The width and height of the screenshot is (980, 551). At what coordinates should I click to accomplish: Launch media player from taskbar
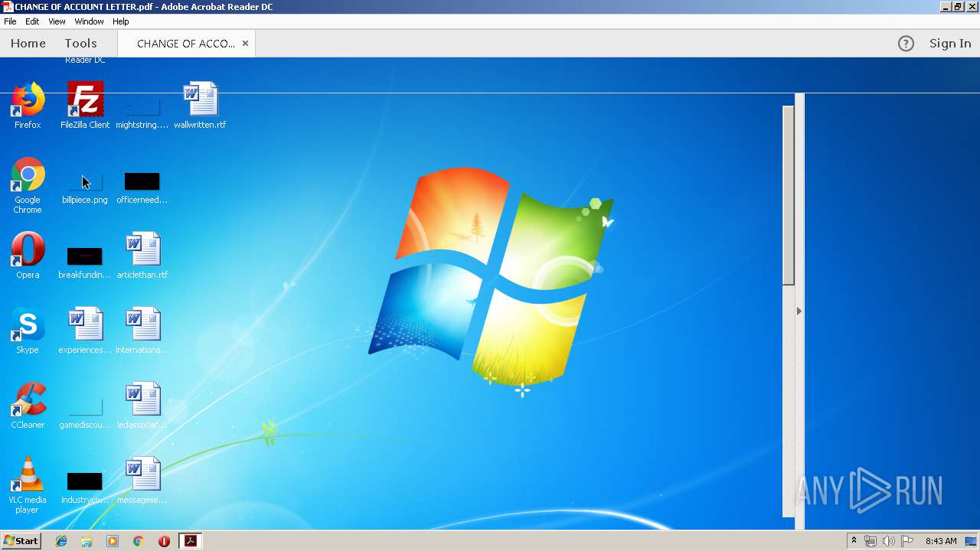(113, 541)
